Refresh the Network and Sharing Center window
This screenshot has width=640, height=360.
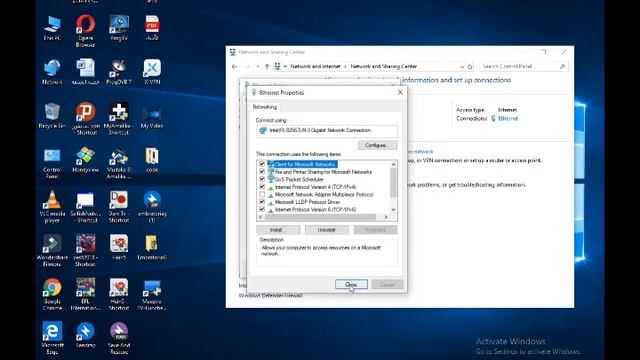point(470,67)
